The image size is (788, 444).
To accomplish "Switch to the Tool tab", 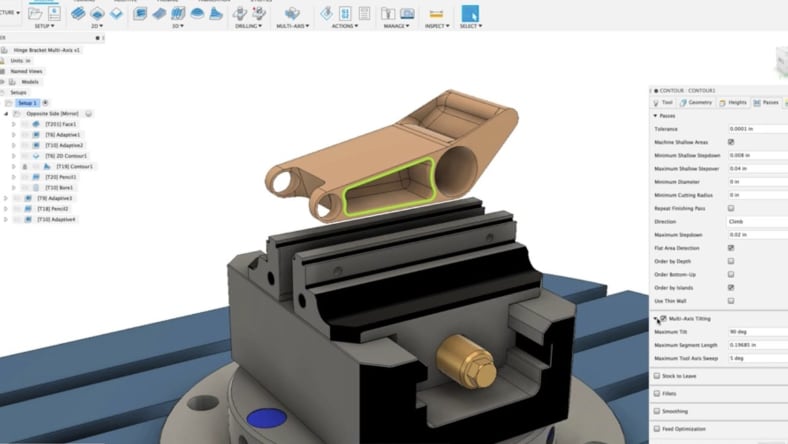I will (x=662, y=103).
